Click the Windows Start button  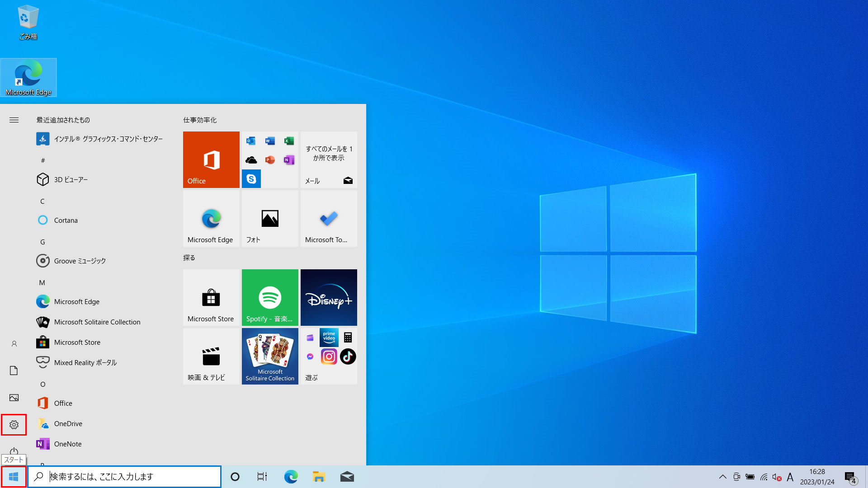[x=14, y=477]
